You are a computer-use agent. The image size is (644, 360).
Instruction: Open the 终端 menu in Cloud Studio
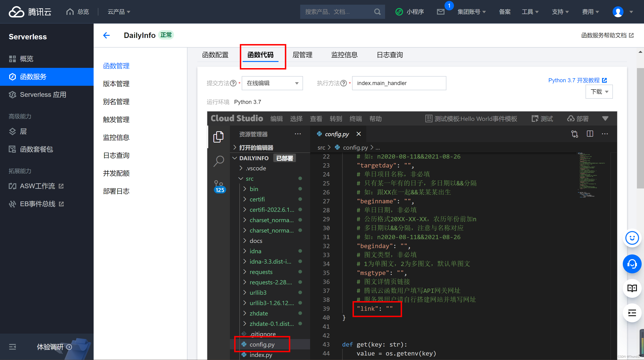[356, 119]
